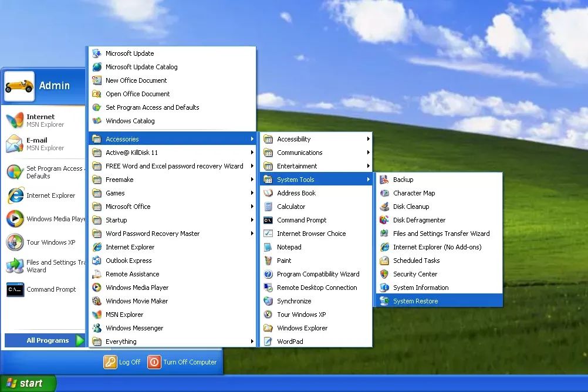This screenshot has width=588, height=392.
Task: Open System Restore from System Tools
Action: click(439, 301)
